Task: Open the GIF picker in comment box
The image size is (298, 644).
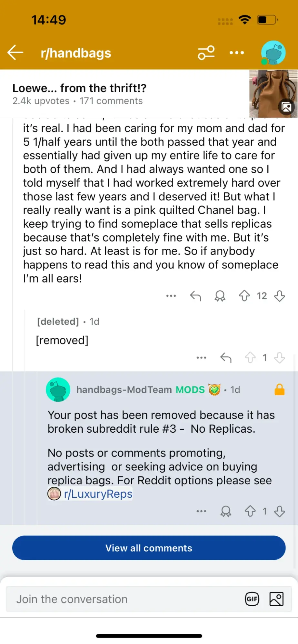Action: (252, 599)
